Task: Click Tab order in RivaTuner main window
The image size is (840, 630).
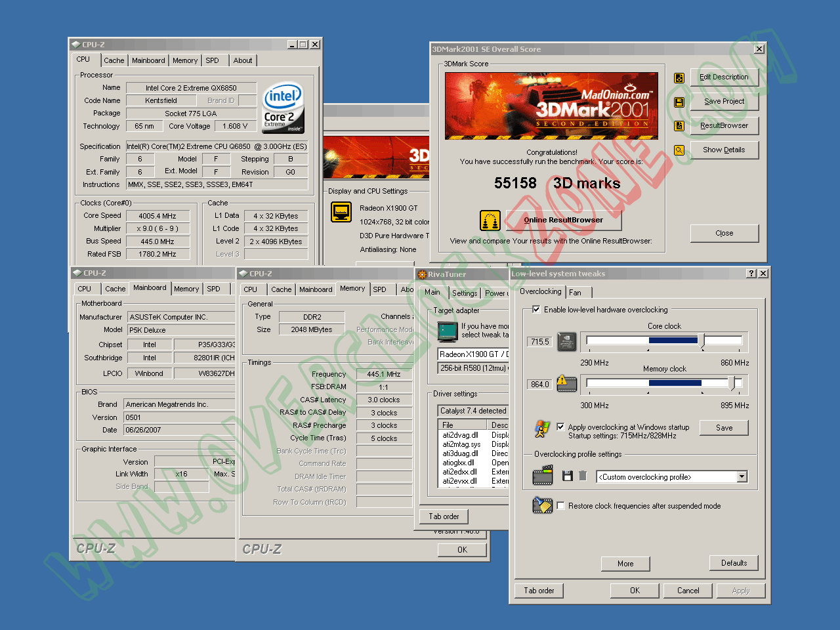Action: [444, 516]
